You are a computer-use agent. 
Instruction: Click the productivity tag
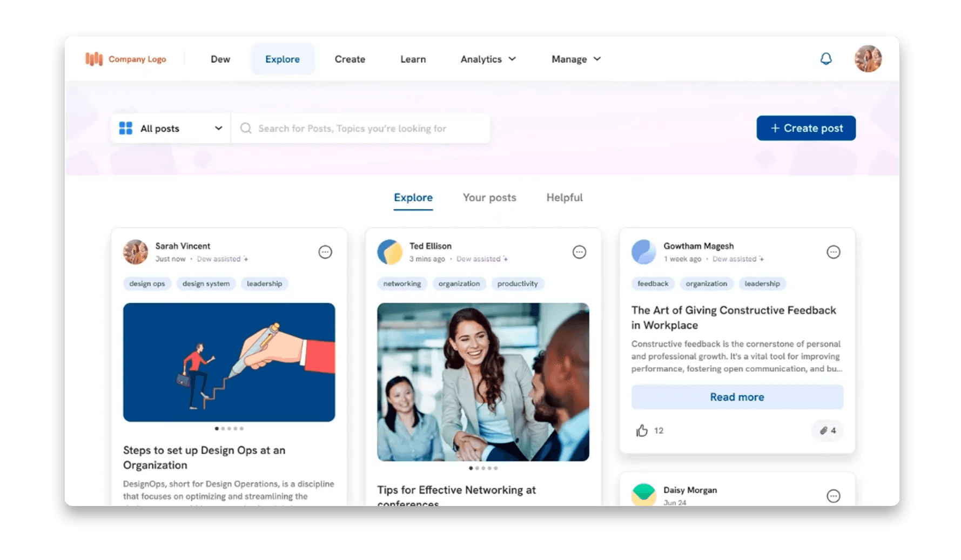pyautogui.click(x=518, y=284)
